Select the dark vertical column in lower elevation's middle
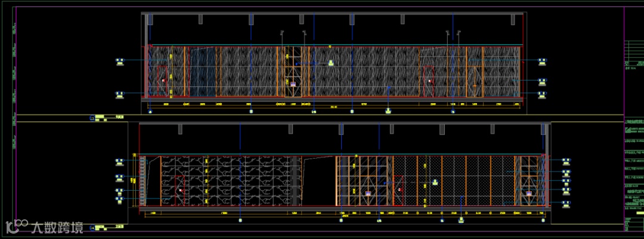The height and width of the screenshot is (239, 644). click(x=293, y=181)
